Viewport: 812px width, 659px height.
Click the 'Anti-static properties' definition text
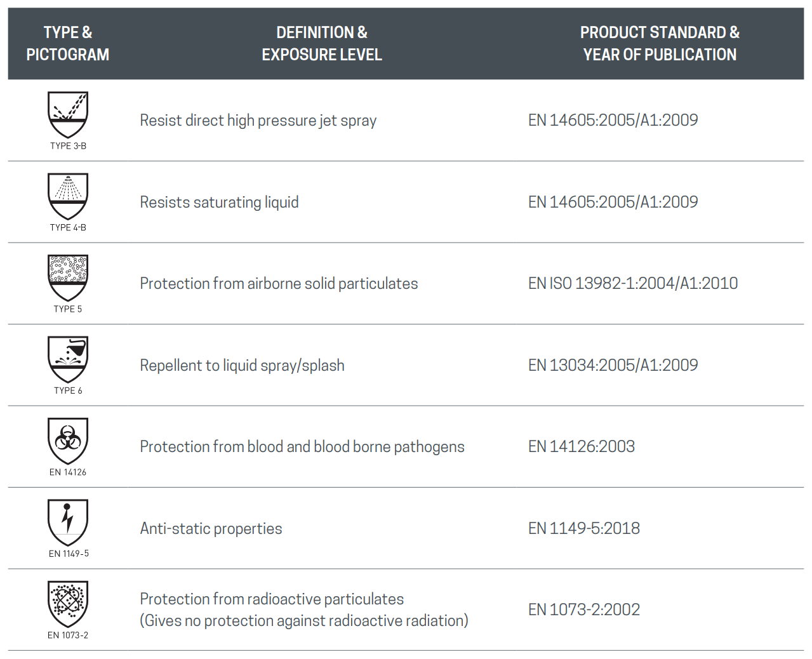[x=211, y=528]
